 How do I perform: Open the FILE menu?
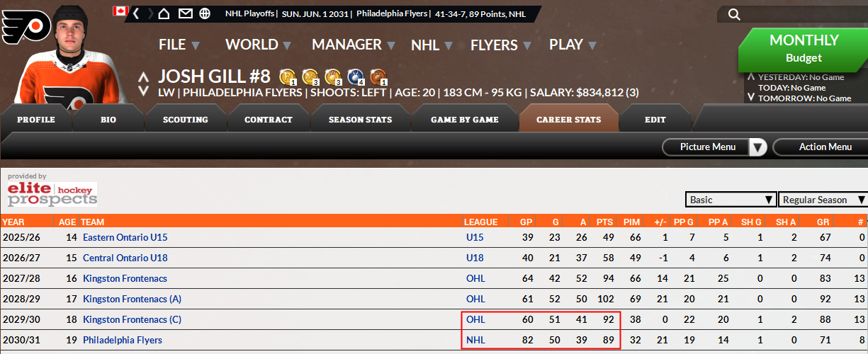[x=179, y=45]
